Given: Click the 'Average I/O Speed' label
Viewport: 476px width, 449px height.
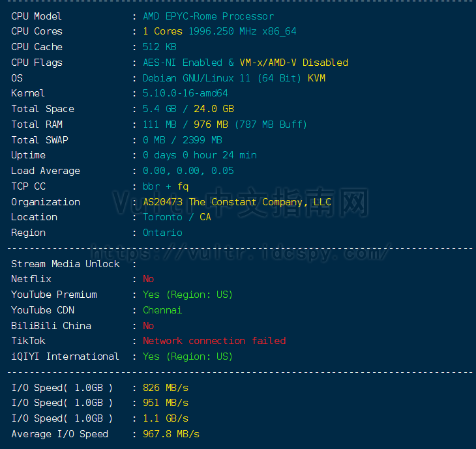Looking at the screenshot, I should 59,434.
